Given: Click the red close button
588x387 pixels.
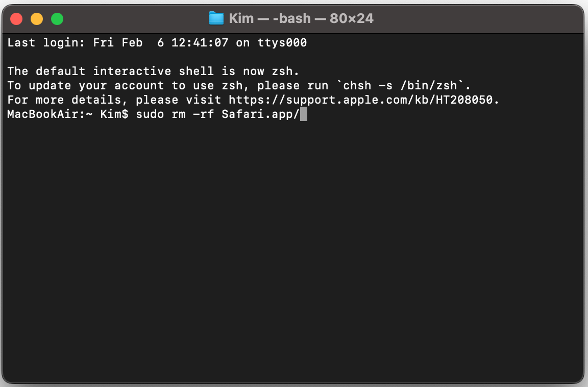Looking at the screenshot, I should (16, 18).
